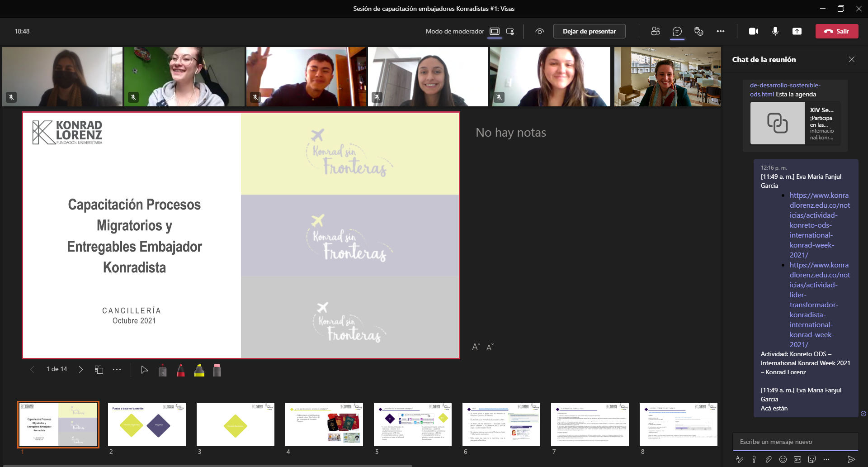Minimize the Teams meeting window

click(x=822, y=9)
